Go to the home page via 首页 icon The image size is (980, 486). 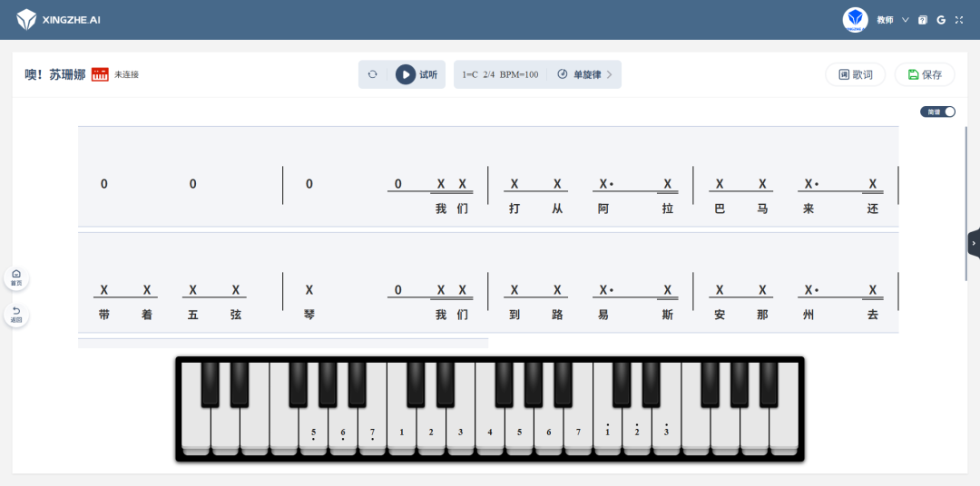pyautogui.click(x=16, y=278)
